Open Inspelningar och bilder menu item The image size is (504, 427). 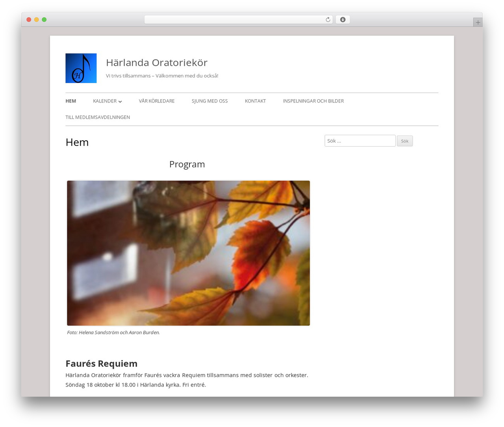pos(313,101)
